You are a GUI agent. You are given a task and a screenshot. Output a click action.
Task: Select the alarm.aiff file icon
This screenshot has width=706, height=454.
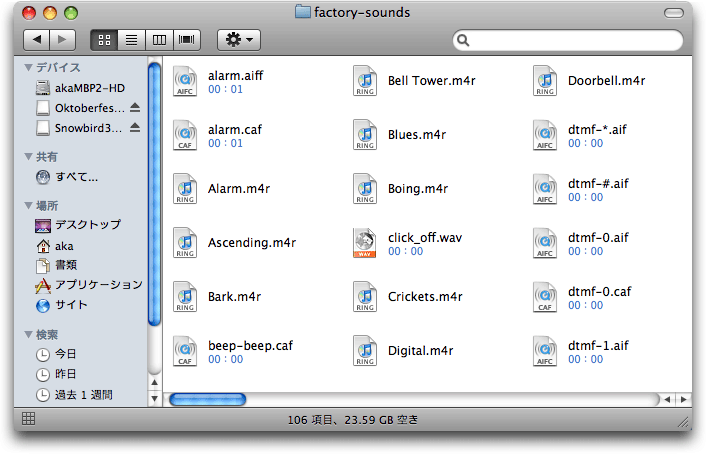pos(185,81)
